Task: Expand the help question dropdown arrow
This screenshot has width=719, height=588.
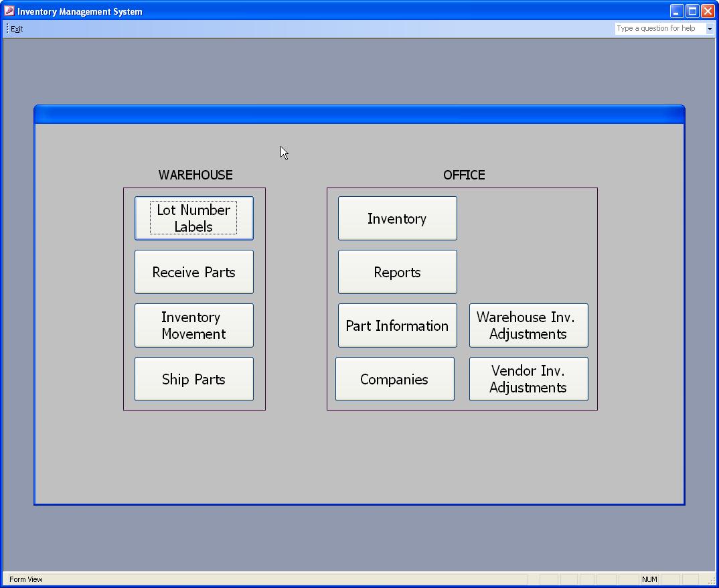Action: (710, 29)
